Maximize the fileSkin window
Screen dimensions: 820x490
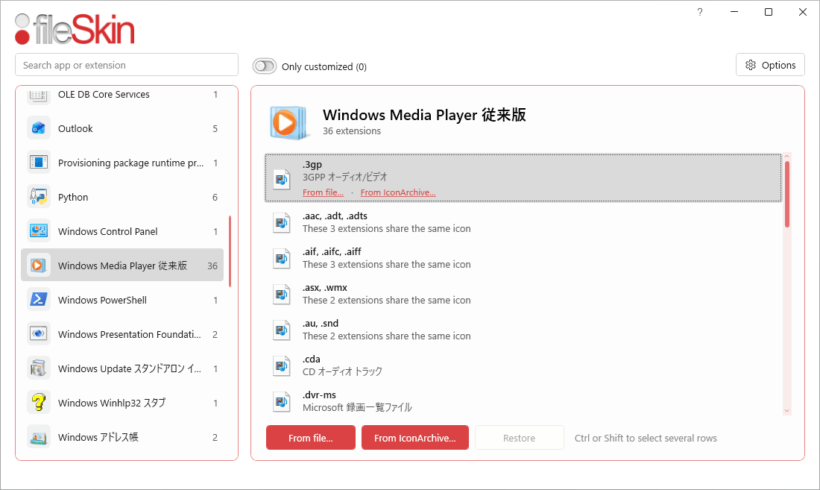768,12
